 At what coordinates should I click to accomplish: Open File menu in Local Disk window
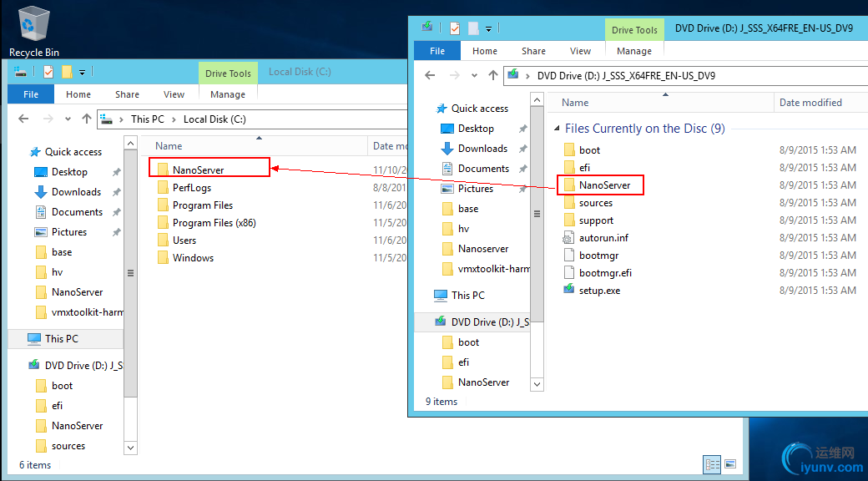(31, 94)
